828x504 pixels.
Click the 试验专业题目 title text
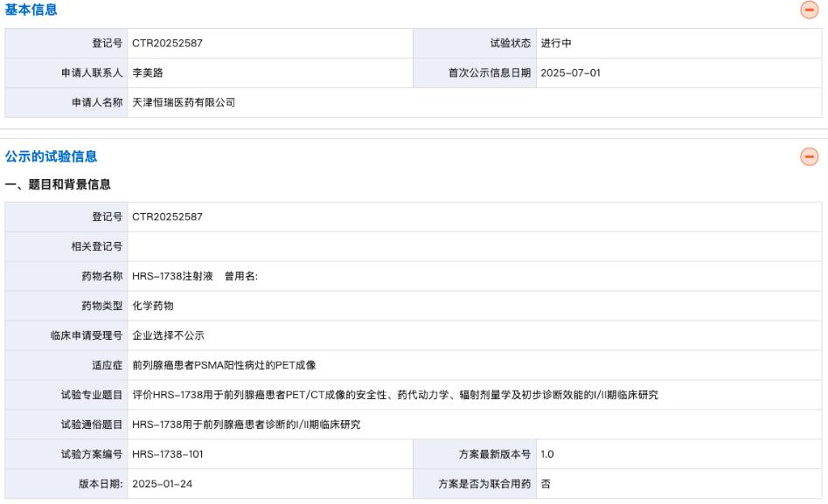[394, 395]
